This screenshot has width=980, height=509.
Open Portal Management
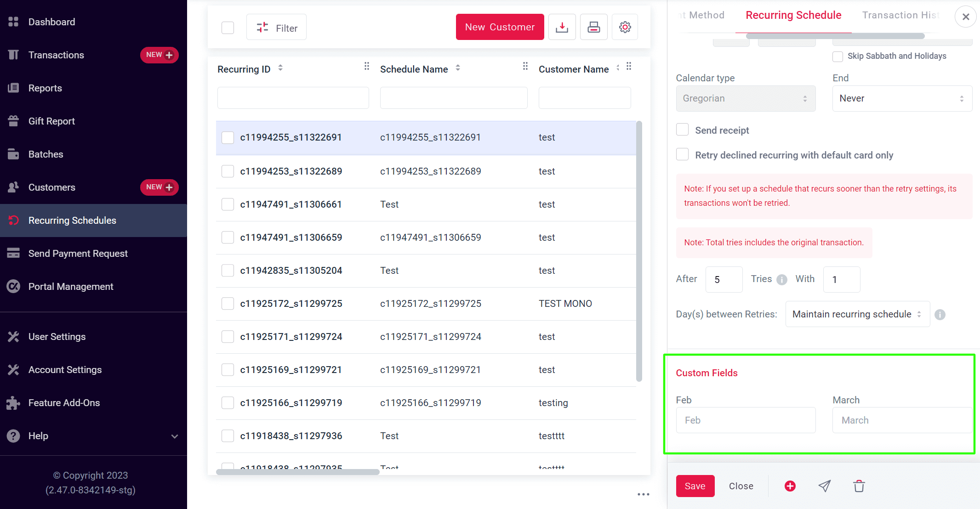70,286
